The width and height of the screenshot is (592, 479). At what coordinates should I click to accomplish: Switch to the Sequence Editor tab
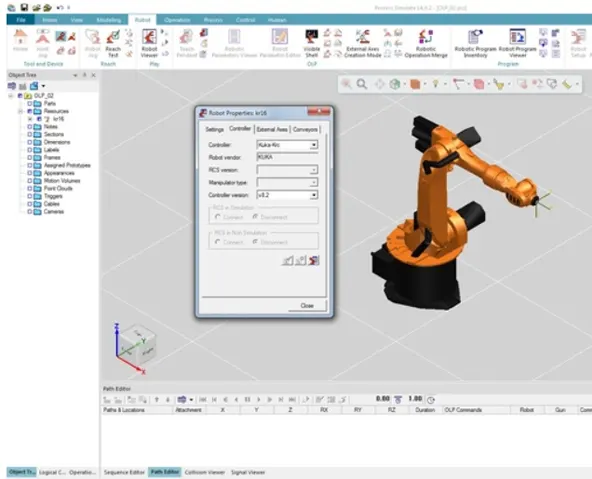click(124, 472)
